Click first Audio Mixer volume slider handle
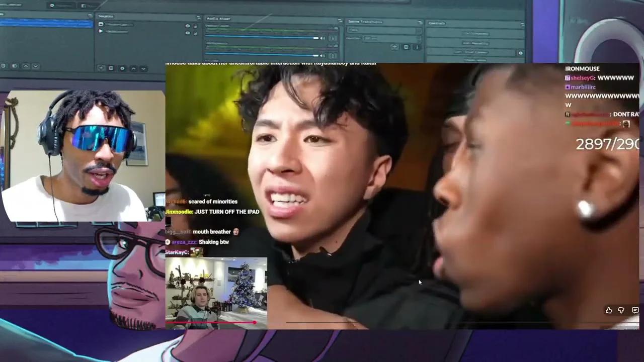The height and width of the screenshot is (362, 644). tap(316, 38)
